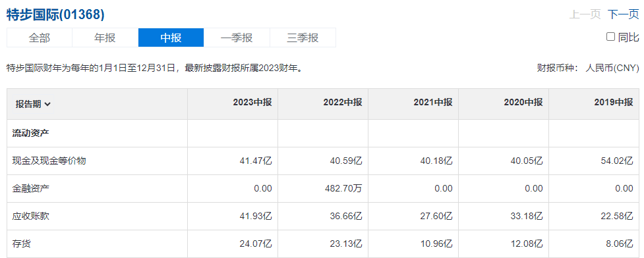
Task: Switch to the 年报 tab
Action: [105, 38]
